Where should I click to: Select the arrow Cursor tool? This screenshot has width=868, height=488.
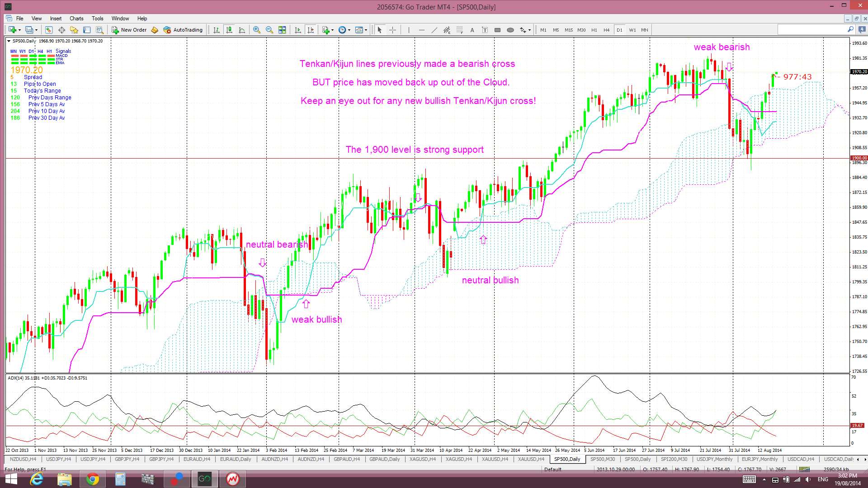(380, 30)
